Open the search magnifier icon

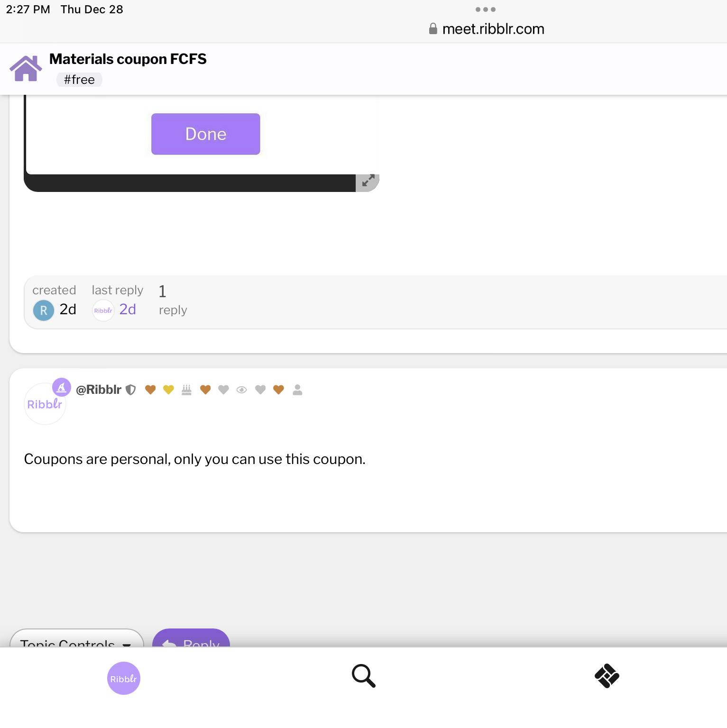(x=364, y=675)
